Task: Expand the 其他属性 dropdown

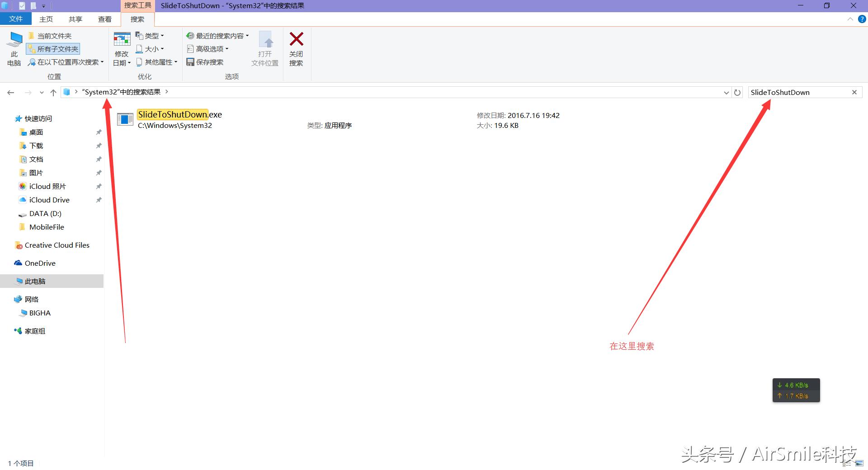Action: pyautogui.click(x=158, y=62)
